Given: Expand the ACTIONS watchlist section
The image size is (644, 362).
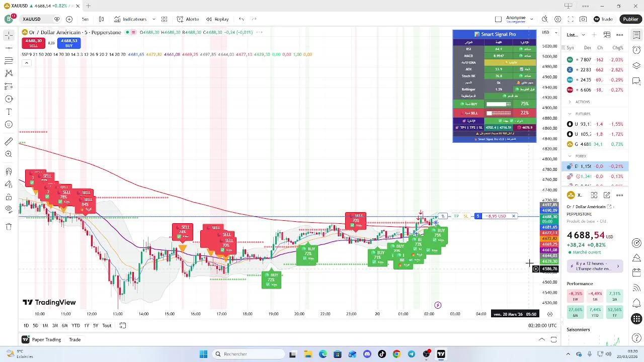Looking at the screenshot, I should pyautogui.click(x=570, y=102).
